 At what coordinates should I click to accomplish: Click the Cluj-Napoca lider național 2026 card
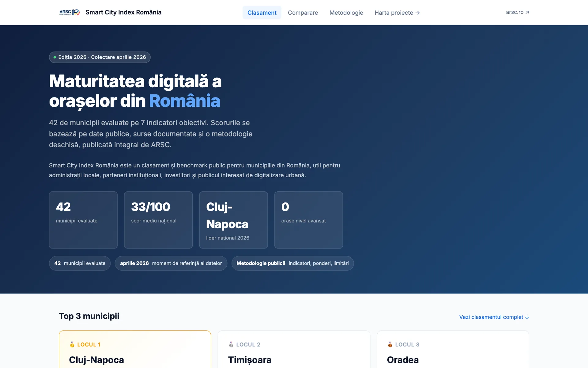tap(233, 220)
